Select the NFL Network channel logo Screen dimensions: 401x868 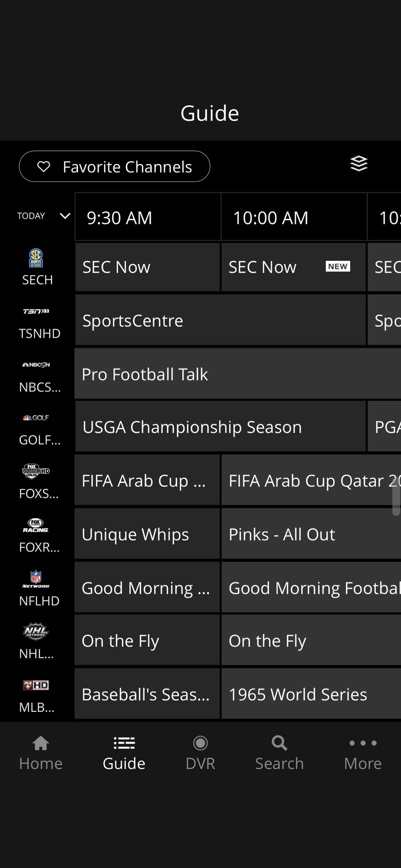pos(36,579)
